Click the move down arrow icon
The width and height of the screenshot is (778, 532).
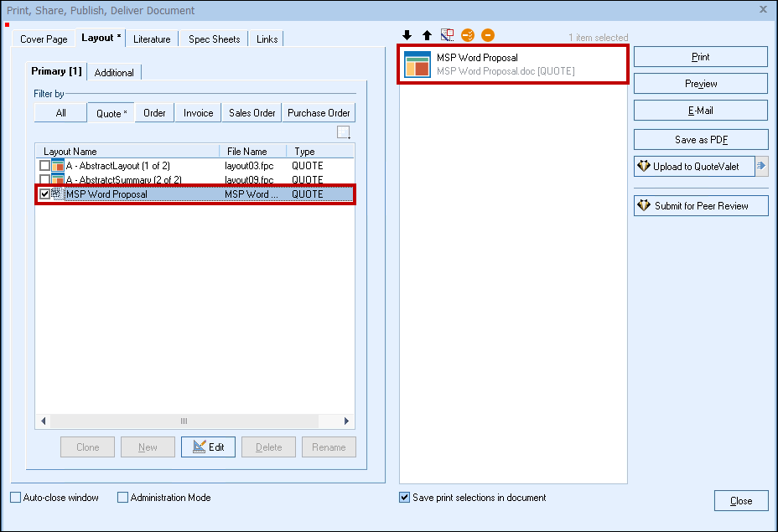click(407, 35)
